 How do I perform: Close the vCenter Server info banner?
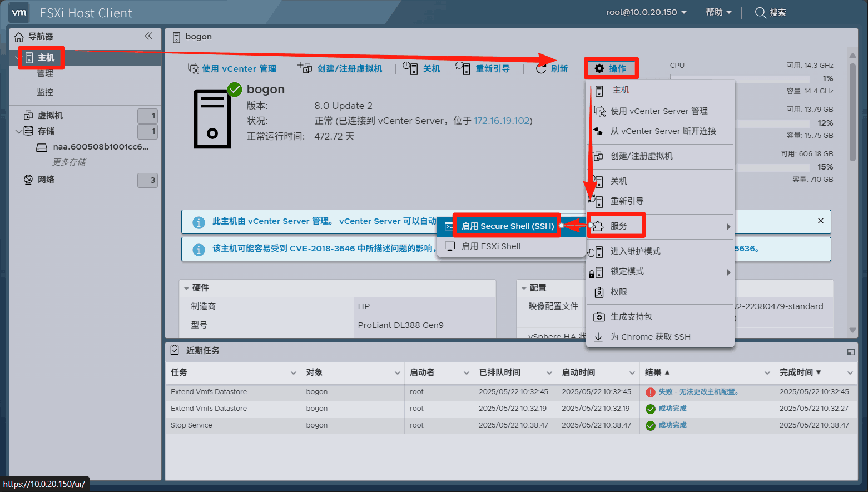tap(821, 221)
